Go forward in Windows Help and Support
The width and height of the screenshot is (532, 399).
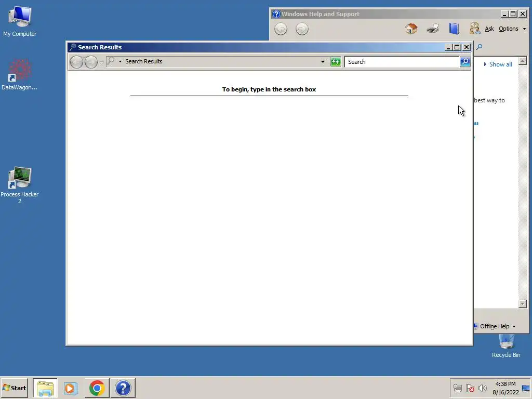tap(302, 29)
